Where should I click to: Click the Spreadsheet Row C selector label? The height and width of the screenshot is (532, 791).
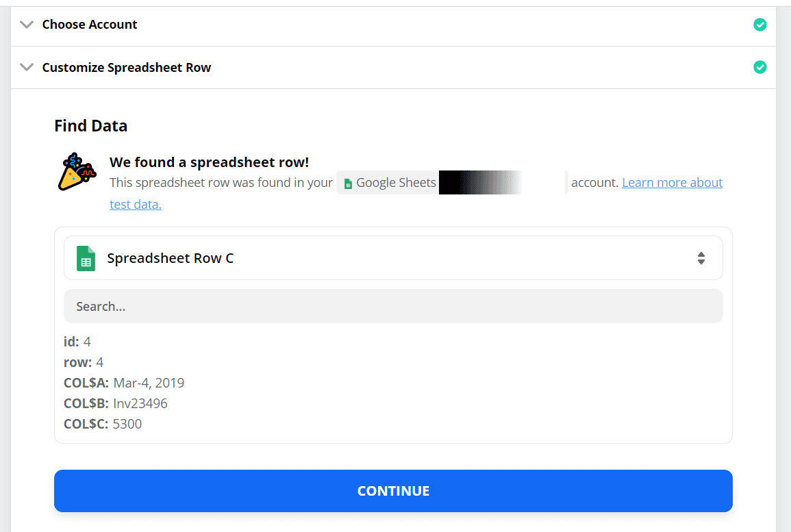coord(171,258)
